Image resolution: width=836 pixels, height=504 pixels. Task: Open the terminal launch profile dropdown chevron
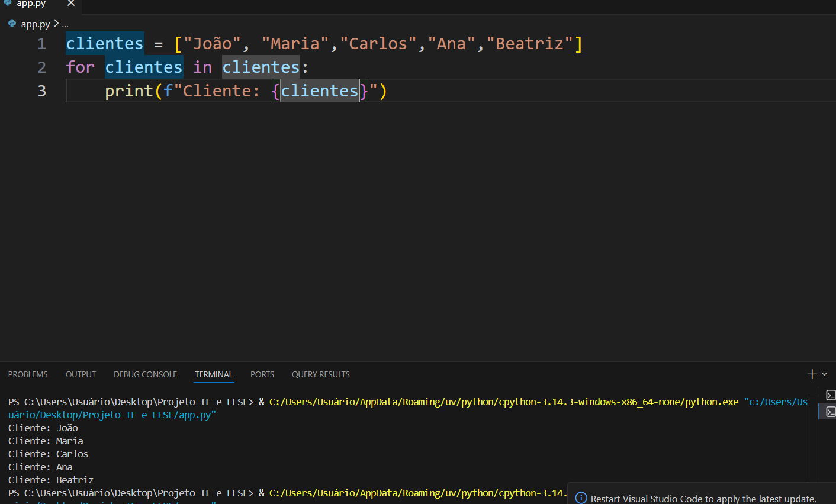(x=825, y=374)
